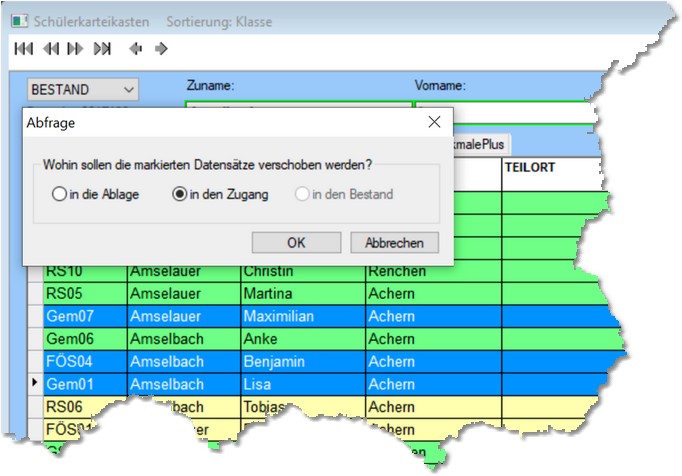Image resolution: width=682 pixels, height=476 pixels.
Task: Jump to last record navigation icon
Action: pyautogui.click(x=102, y=49)
